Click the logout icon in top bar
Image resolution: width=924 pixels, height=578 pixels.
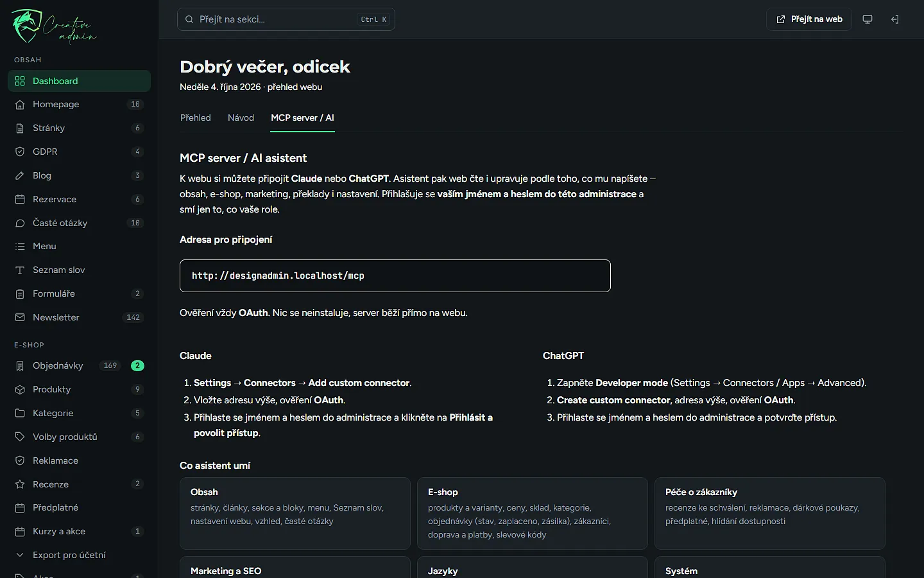(894, 19)
